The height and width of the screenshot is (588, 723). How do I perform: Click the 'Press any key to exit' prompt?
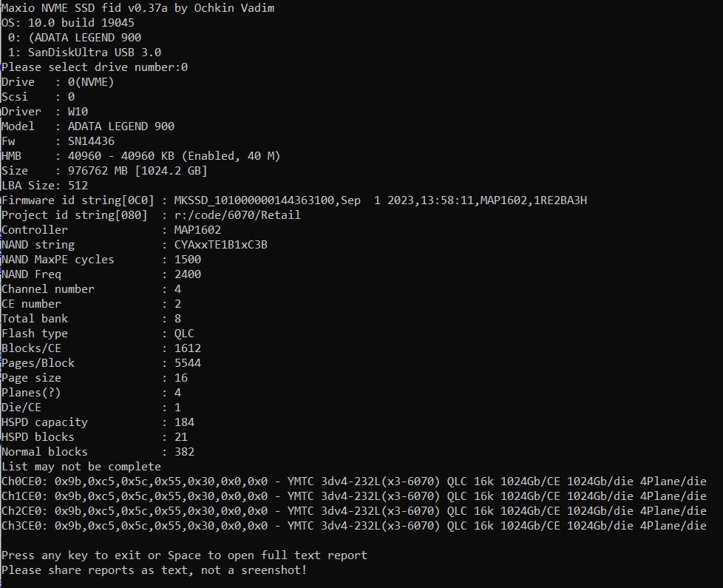click(184, 555)
